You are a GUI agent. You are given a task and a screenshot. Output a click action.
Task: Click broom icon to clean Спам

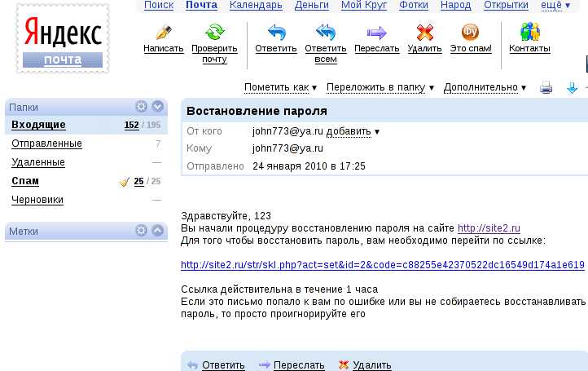124,182
